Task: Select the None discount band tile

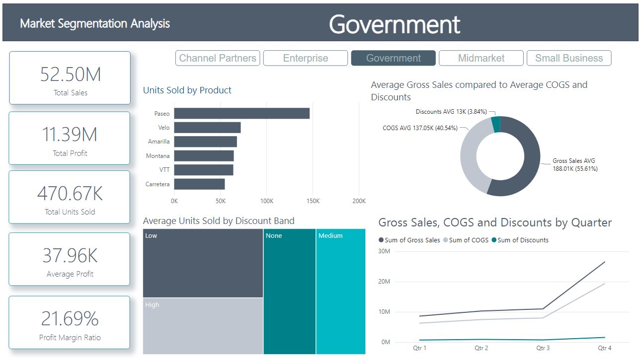Action: click(x=289, y=291)
